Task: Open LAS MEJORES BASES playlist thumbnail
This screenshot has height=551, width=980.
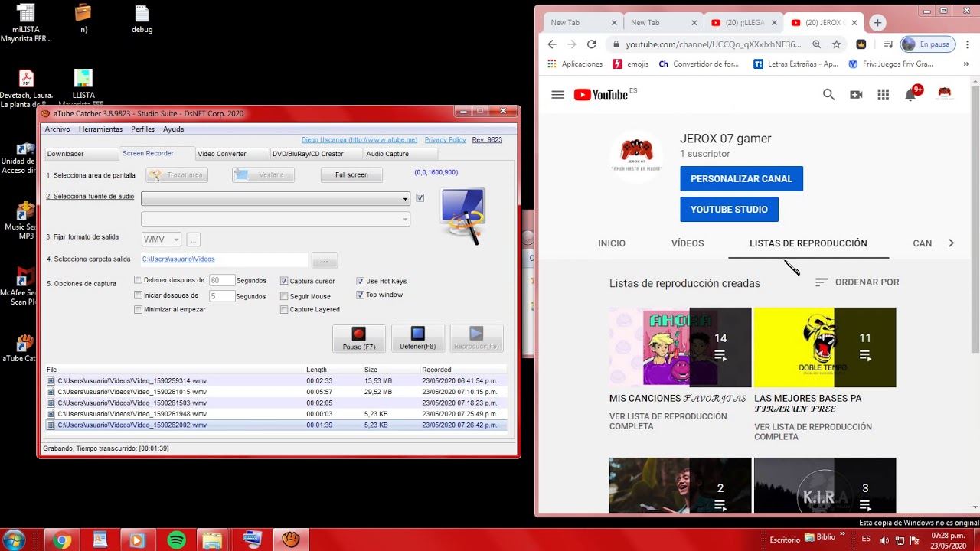Action: pyautogui.click(x=825, y=347)
